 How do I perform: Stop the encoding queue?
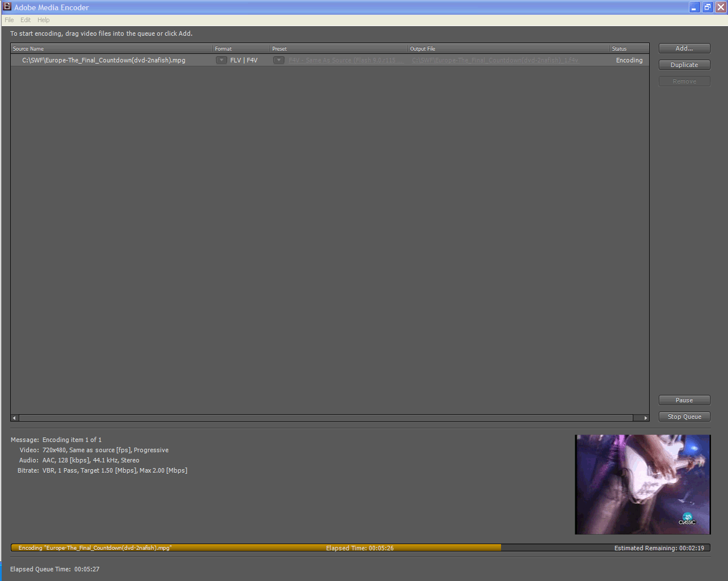pos(684,416)
